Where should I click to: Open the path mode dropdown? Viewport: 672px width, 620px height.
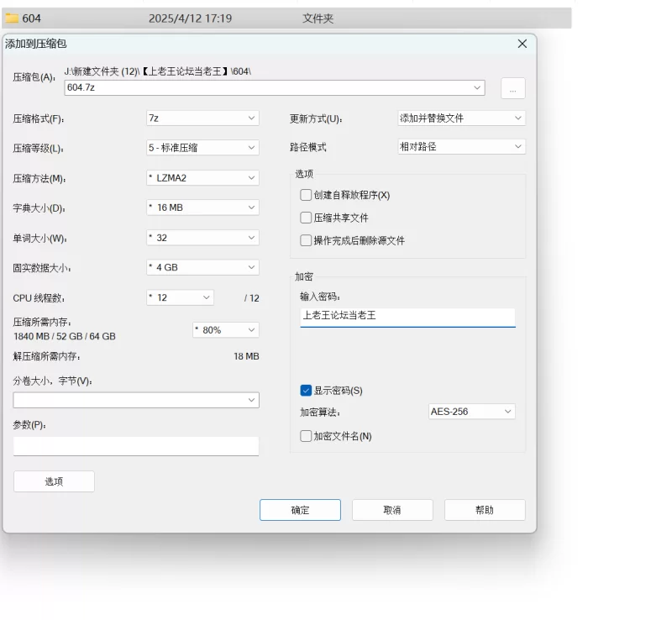(x=461, y=147)
